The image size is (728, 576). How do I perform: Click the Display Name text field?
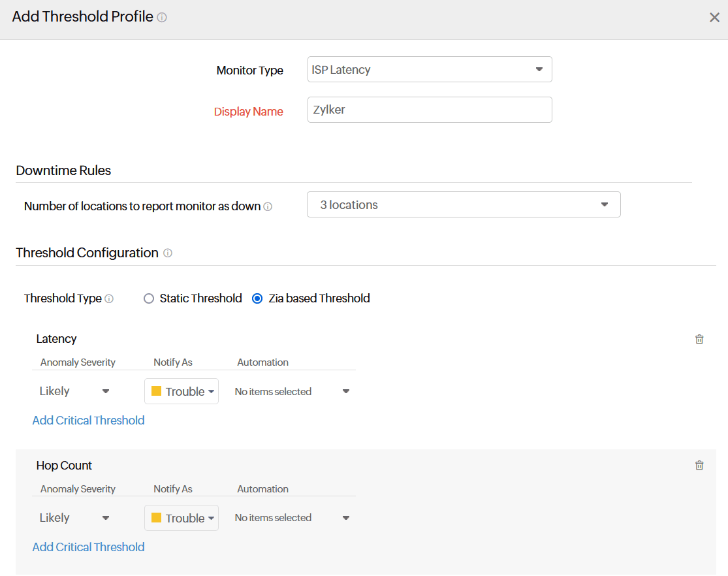(x=429, y=110)
